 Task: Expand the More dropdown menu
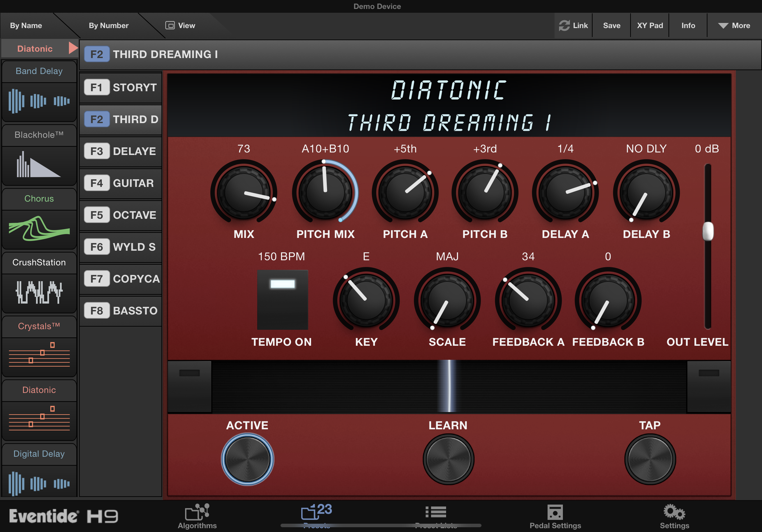[734, 26]
